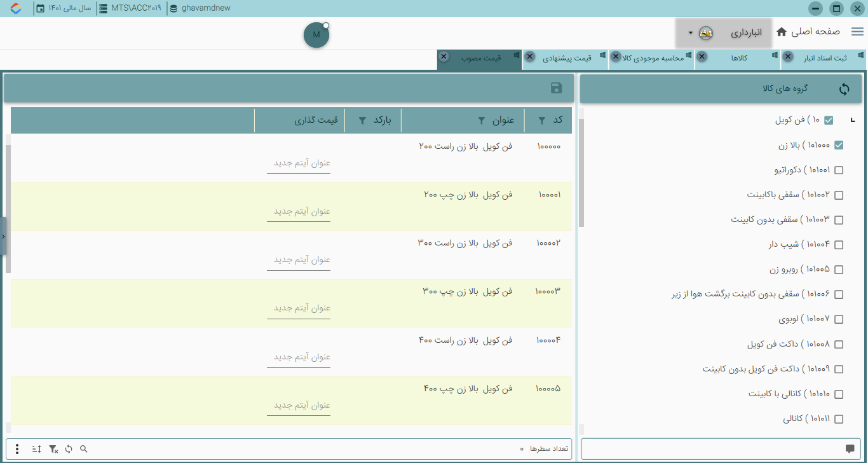Check the 101010 کانالی با کابینت checkbox
The image size is (868, 463).
tap(839, 394)
